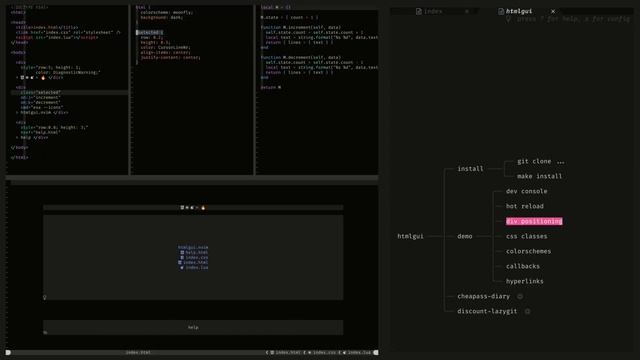
Task: Select the colorschemes node
Action: click(x=528, y=251)
